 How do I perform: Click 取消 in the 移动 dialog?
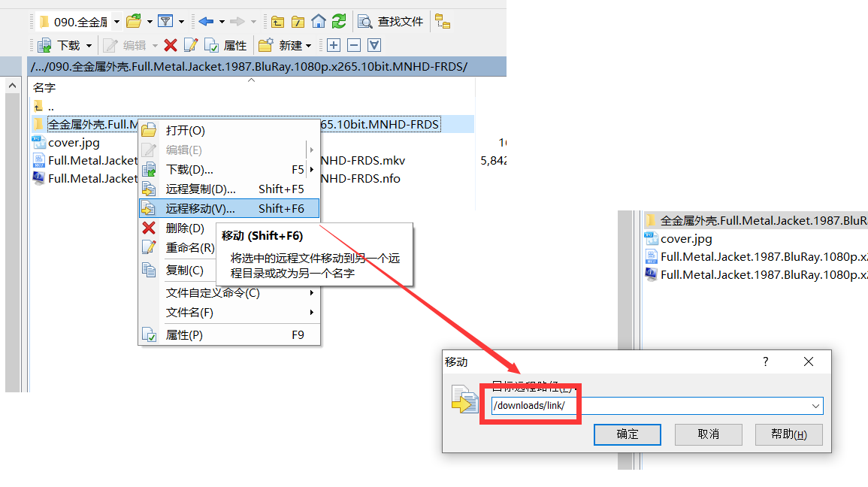[x=708, y=434]
